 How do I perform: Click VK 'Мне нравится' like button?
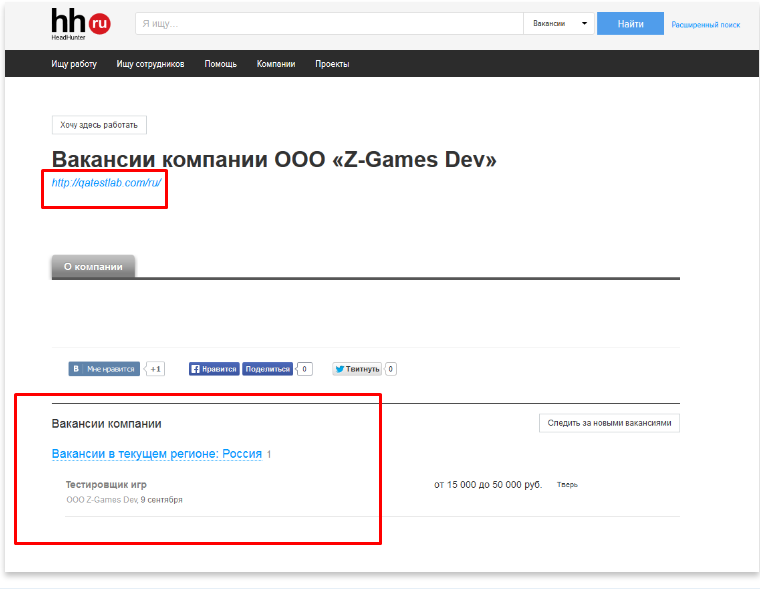tap(104, 369)
